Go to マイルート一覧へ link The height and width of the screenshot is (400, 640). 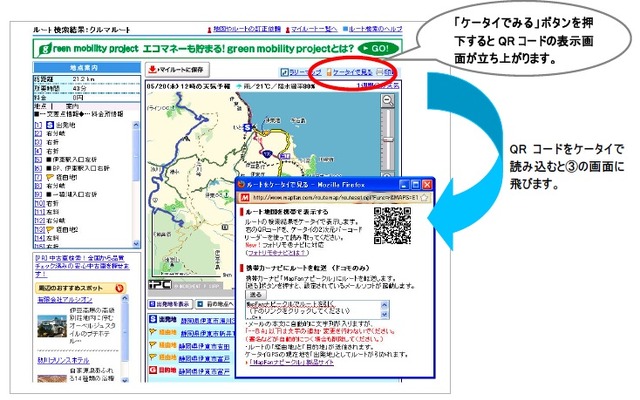coord(314,29)
